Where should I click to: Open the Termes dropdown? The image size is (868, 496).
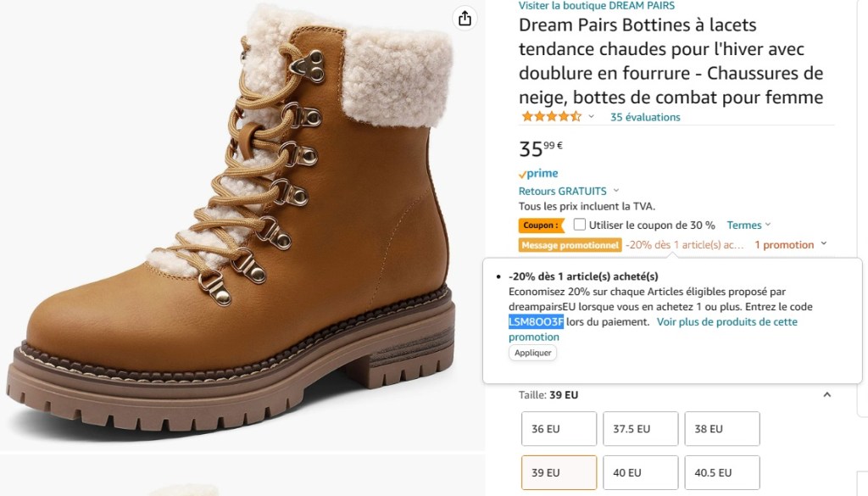coord(748,225)
